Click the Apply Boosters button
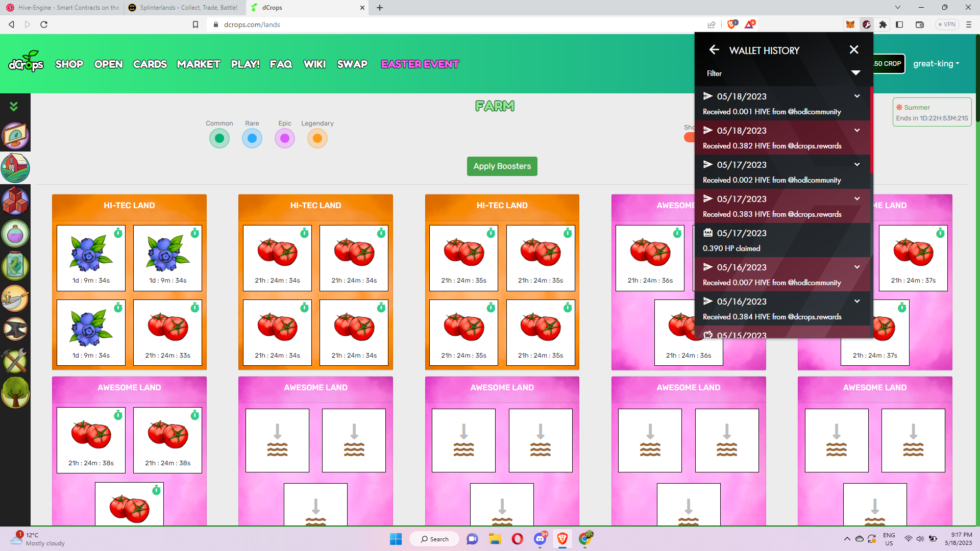The height and width of the screenshot is (551, 980). (502, 166)
